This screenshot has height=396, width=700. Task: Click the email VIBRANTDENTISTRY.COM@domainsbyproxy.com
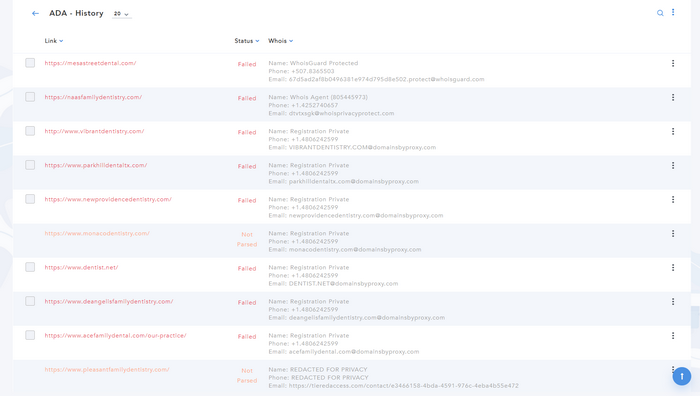[362, 147]
